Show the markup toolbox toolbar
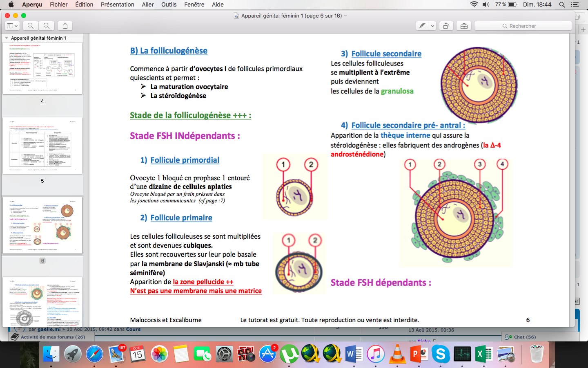This screenshot has height=368, width=588. tap(464, 26)
